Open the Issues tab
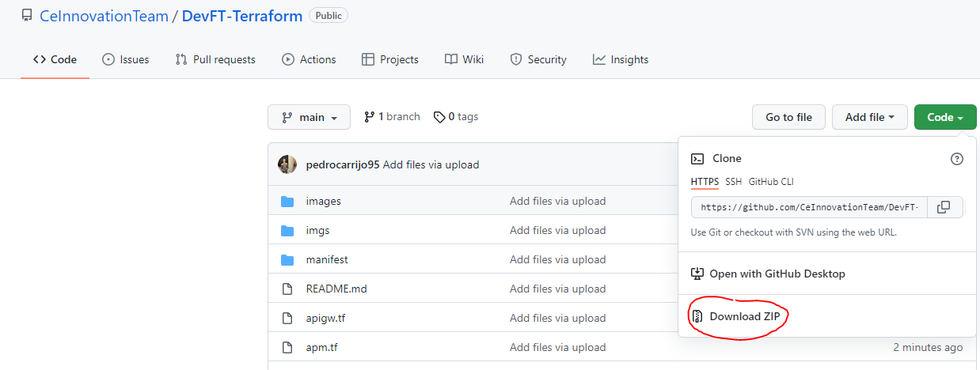 126,59
